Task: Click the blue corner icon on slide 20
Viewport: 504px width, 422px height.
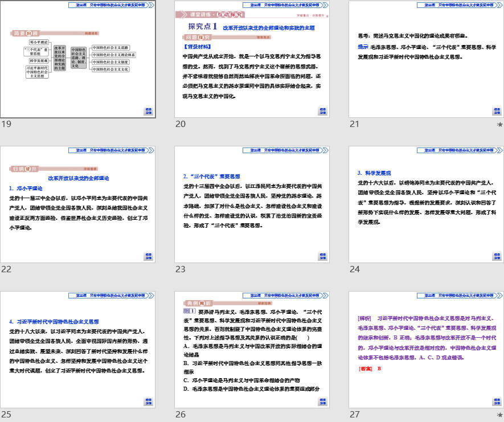Action: [323, 111]
